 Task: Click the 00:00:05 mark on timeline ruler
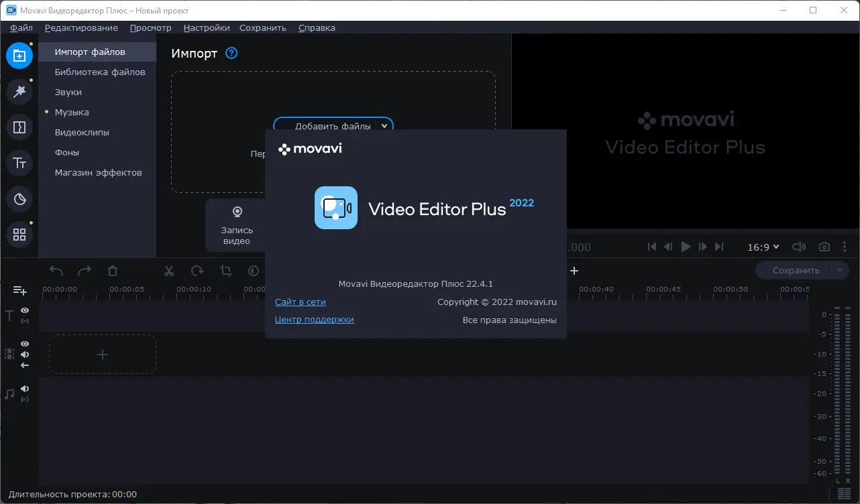(x=127, y=290)
